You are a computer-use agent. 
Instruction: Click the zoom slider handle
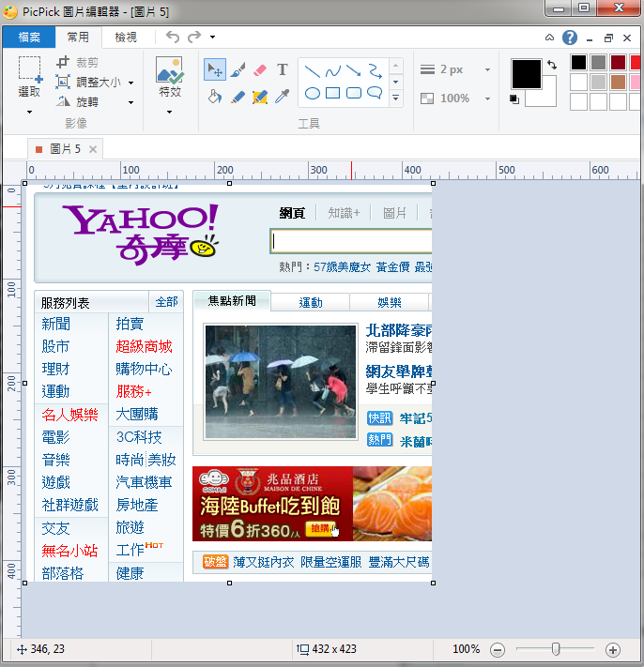[556, 649]
